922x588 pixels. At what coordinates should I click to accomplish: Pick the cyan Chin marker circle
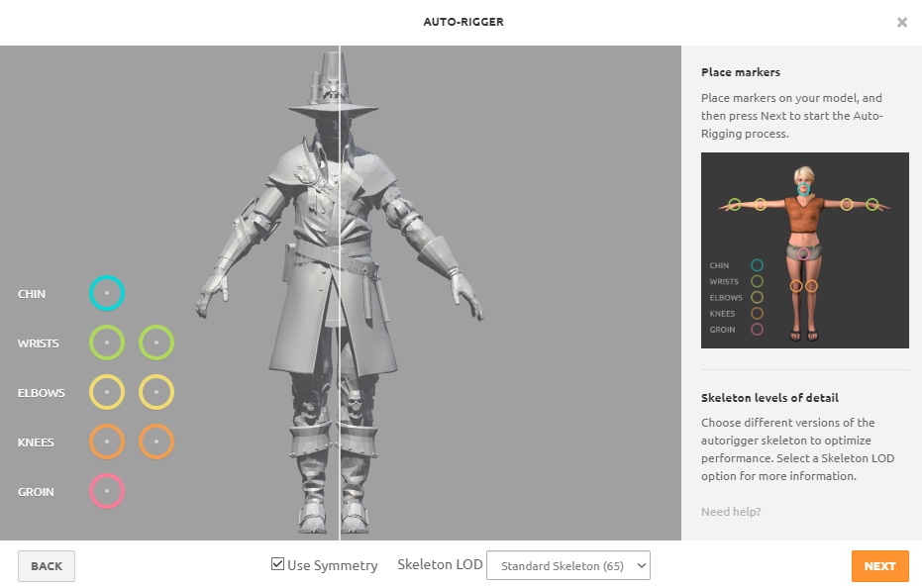point(107,293)
